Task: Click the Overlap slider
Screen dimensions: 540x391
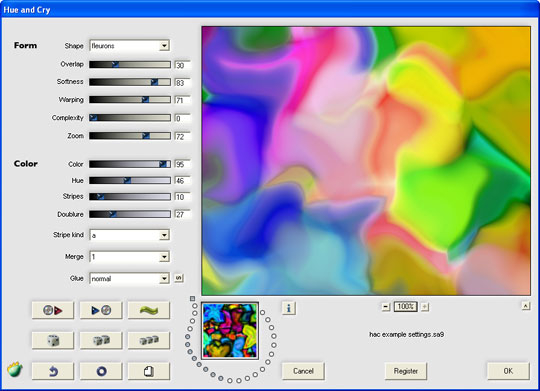Action: (x=130, y=64)
